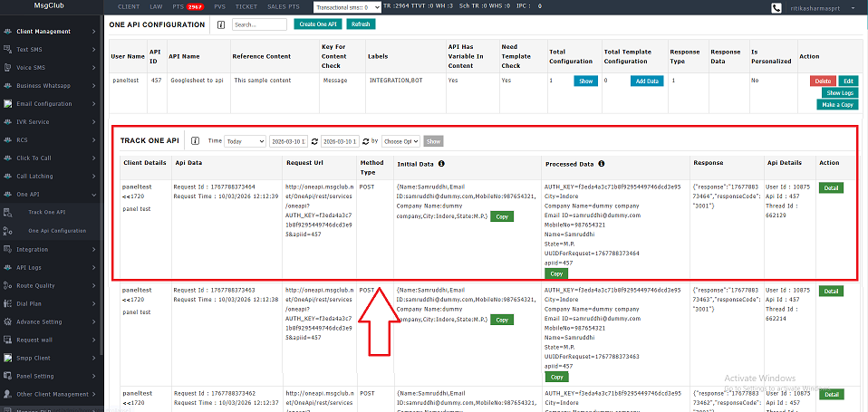The image size is (868, 412).
Task: Select Track One API in the sidebar
Action: [47, 212]
